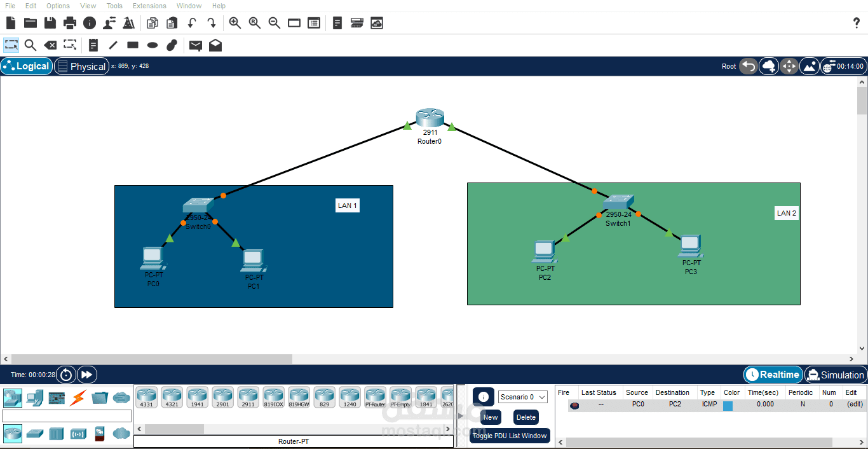
Task: Click the Router0 2911 device
Action: tap(430, 118)
